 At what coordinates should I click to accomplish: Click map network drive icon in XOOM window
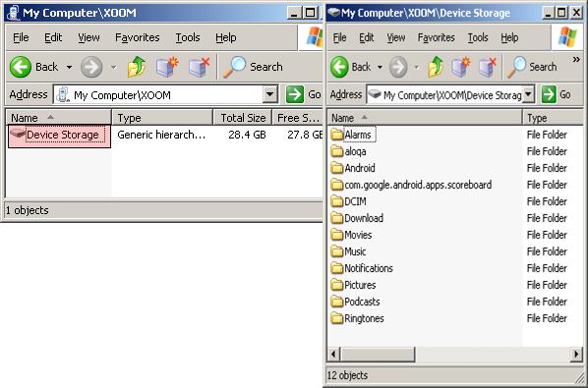[x=167, y=67]
